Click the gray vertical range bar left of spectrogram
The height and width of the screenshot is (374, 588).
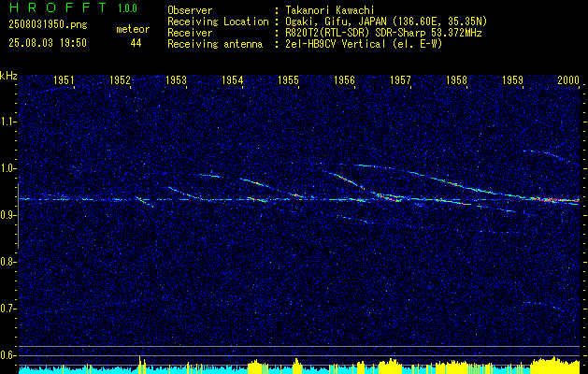click(x=18, y=216)
